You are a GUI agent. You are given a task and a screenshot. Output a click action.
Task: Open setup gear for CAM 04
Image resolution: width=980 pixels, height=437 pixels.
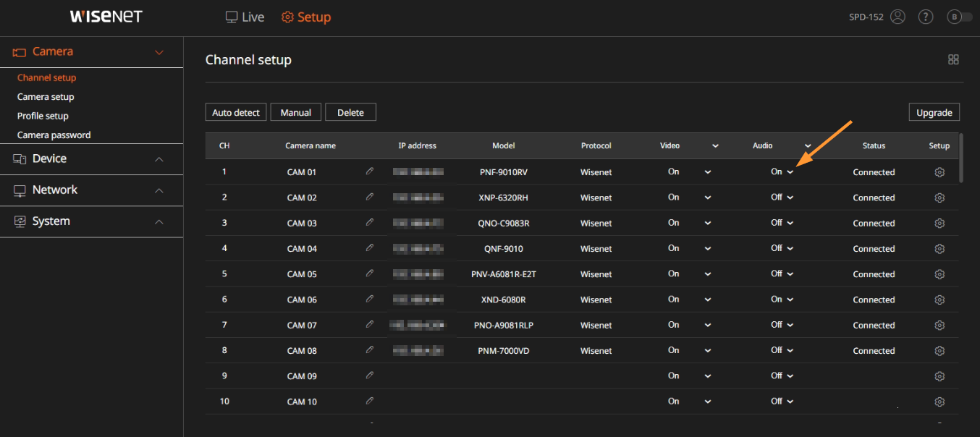[939, 249]
